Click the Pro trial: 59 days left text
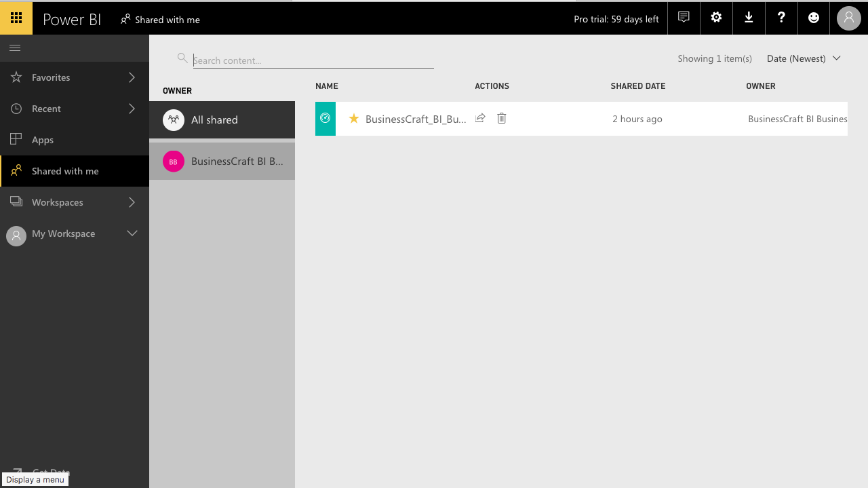 (616, 19)
